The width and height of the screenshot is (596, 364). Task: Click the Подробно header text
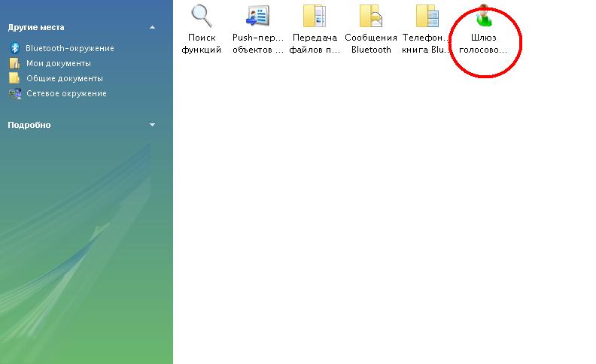(29, 125)
